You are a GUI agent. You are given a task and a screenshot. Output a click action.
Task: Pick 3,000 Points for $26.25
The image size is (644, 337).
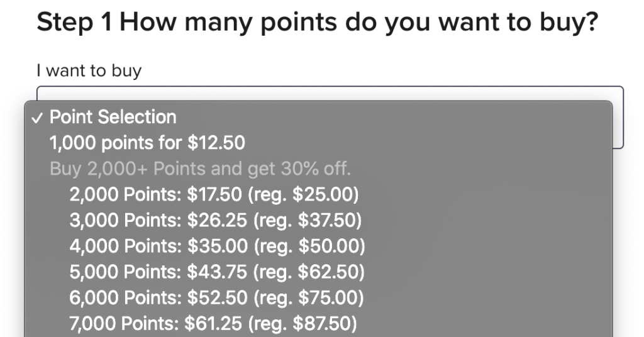(x=216, y=221)
